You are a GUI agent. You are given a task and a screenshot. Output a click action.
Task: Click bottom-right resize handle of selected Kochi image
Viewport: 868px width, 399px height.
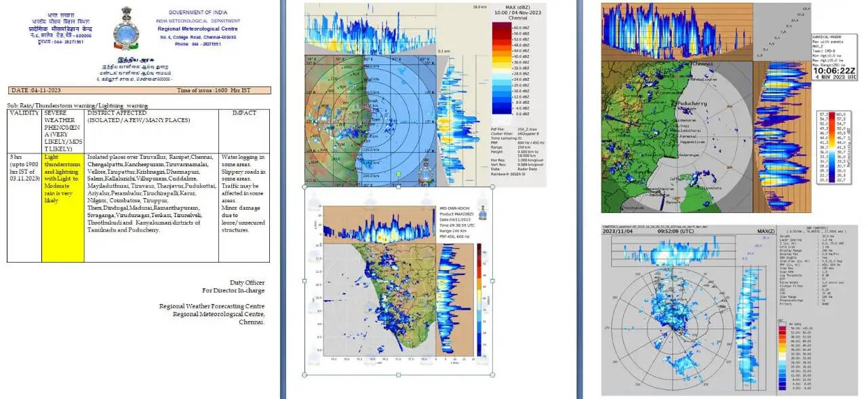click(x=492, y=374)
